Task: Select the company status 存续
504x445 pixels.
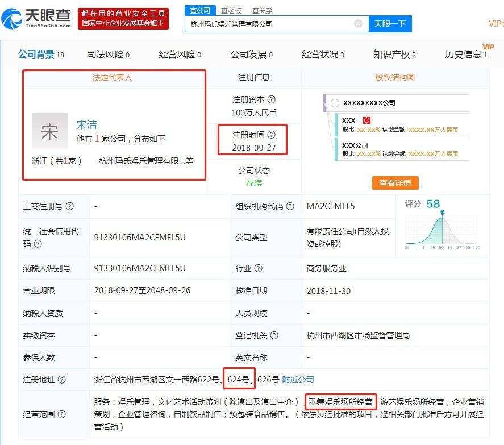Action: coord(254,183)
